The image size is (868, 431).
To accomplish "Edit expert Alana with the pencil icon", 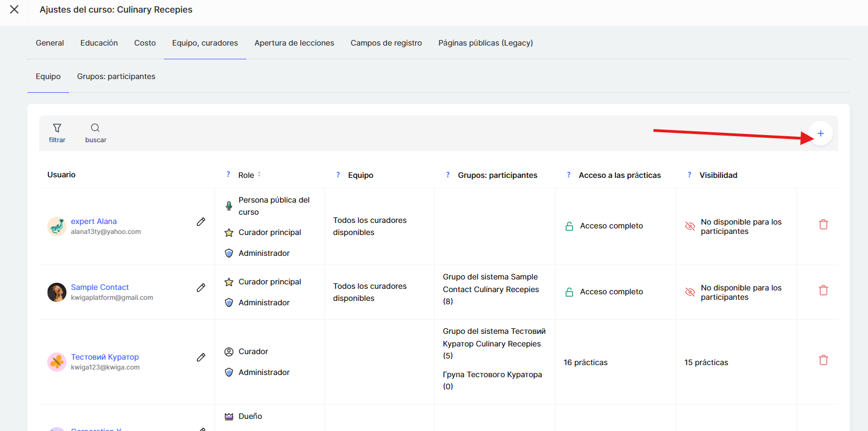I will point(201,222).
